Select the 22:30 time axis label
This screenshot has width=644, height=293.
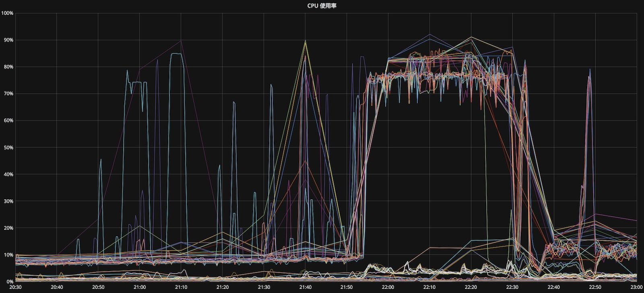point(512,287)
